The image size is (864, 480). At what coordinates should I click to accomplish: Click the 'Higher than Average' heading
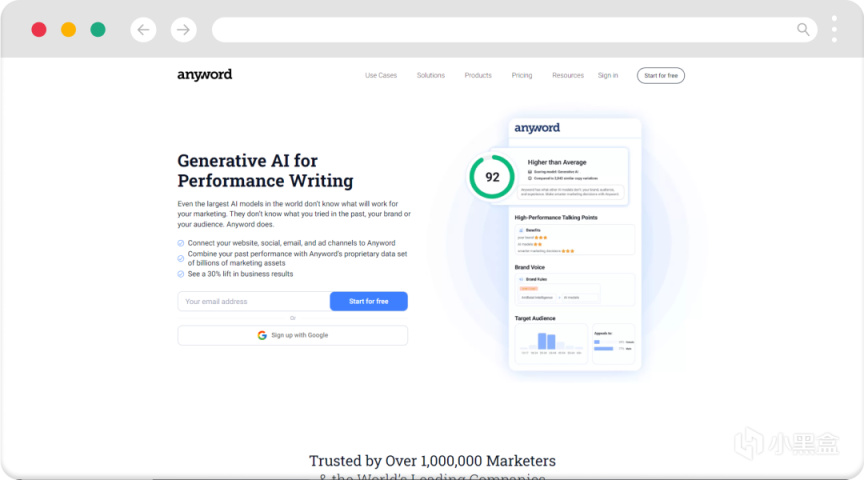[x=557, y=163]
